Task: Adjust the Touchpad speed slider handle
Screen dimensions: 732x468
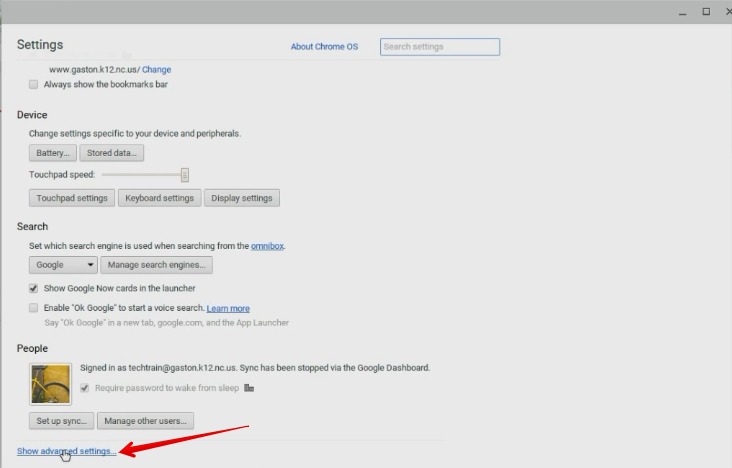Action: pyautogui.click(x=185, y=175)
